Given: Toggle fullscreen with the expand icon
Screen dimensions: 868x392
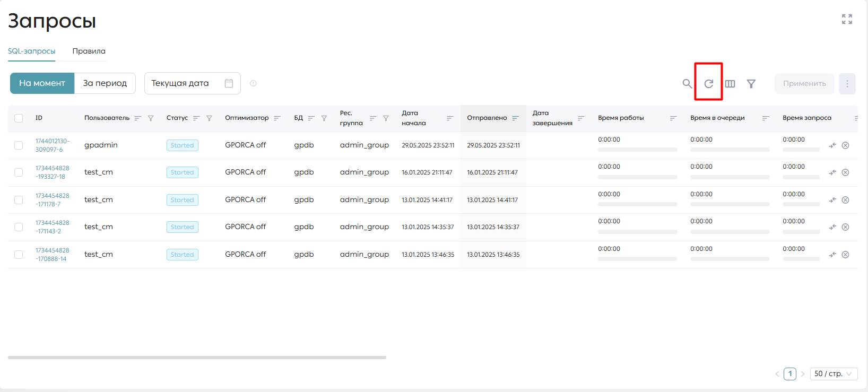Looking at the screenshot, I should click(x=847, y=19).
